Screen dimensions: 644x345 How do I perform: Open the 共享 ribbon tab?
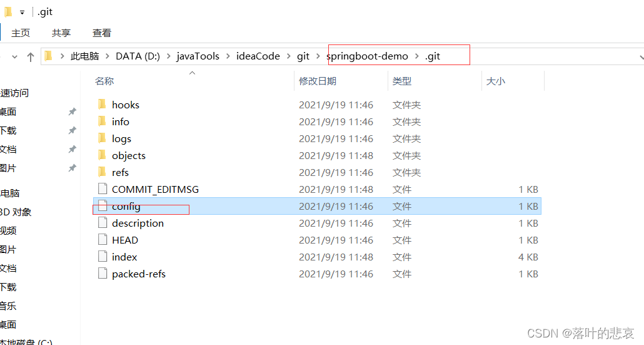(61, 33)
